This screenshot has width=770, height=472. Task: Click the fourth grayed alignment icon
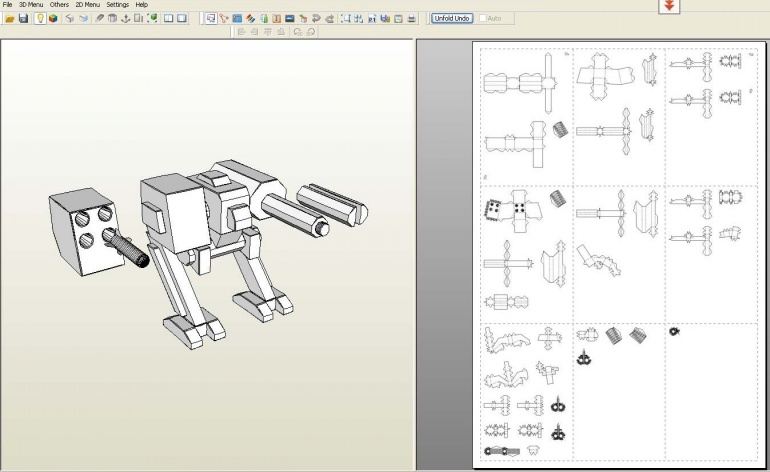point(281,32)
